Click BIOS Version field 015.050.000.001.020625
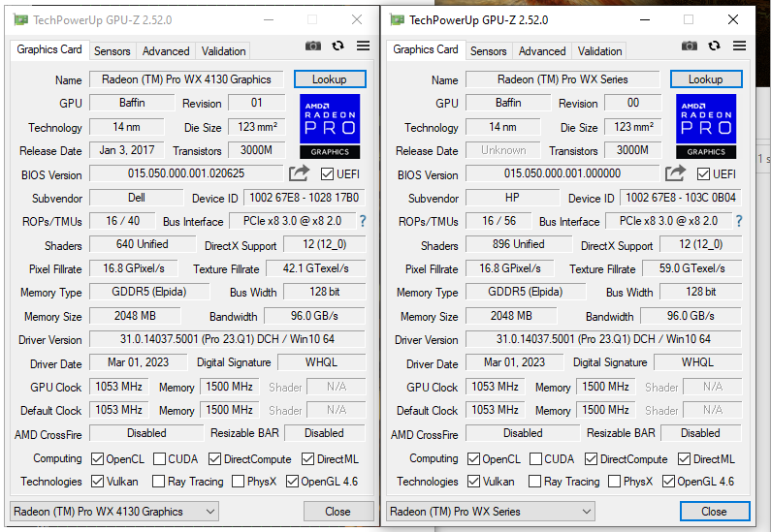 [x=186, y=173]
